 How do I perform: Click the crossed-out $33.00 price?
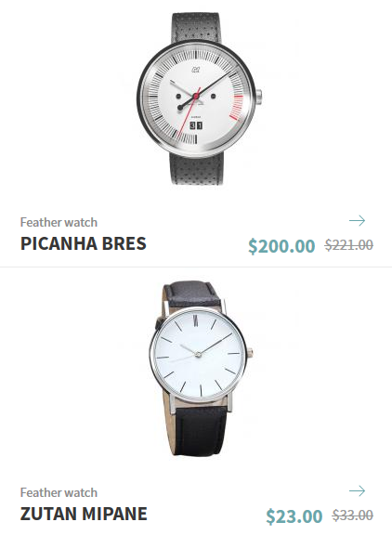point(352,515)
